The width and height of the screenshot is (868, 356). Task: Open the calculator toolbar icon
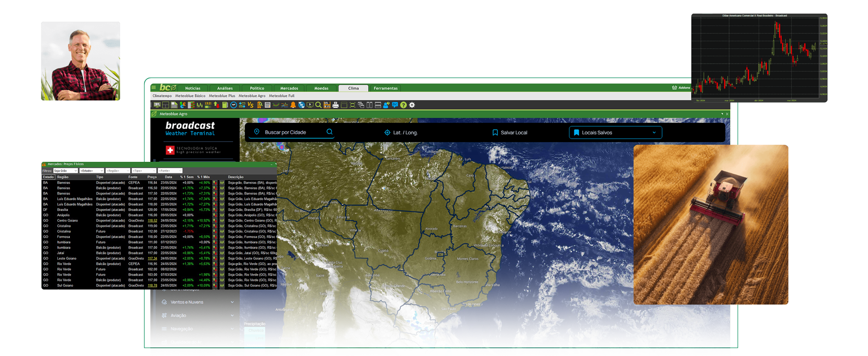(268, 105)
